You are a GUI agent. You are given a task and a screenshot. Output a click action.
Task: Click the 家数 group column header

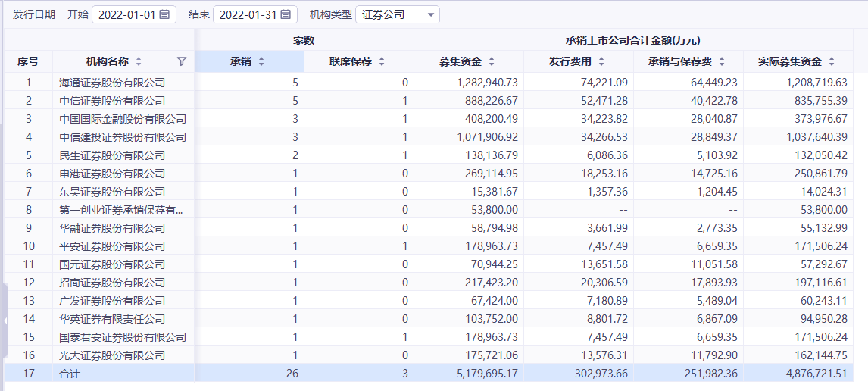coord(304,39)
